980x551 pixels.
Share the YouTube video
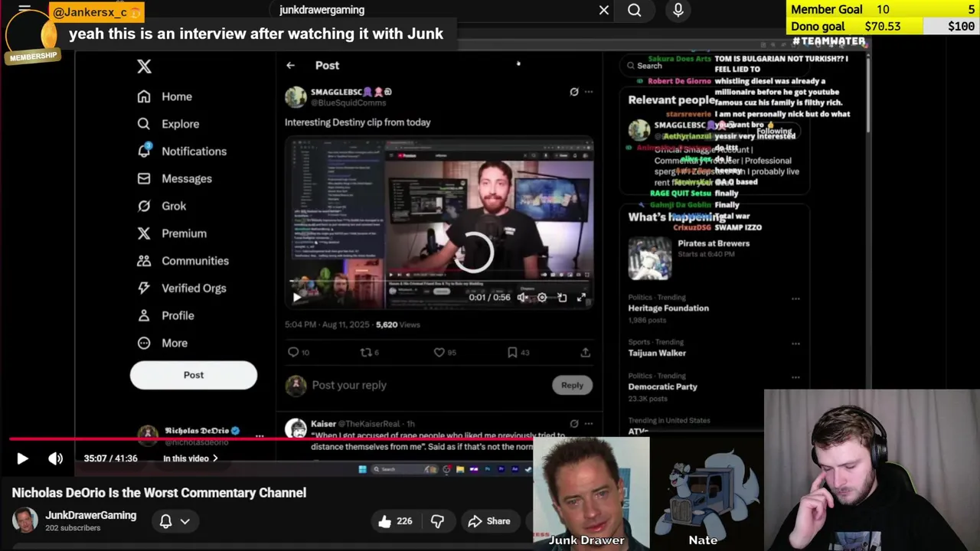click(x=489, y=521)
